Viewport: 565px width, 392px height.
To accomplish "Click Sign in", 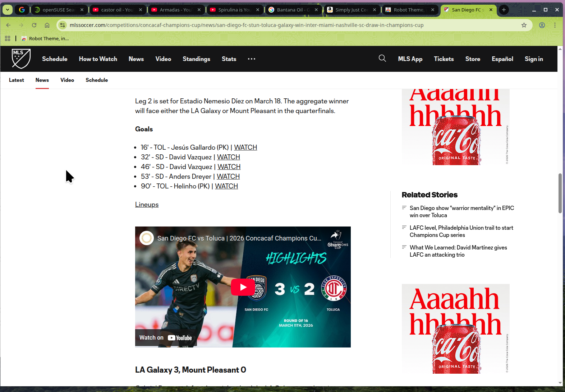I will coord(534,59).
